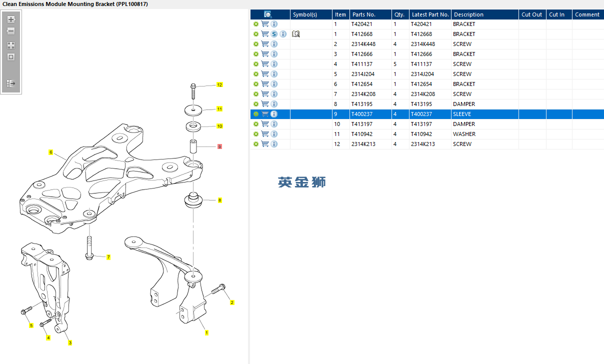Click the WASHER description cell

pyautogui.click(x=484, y=134)
